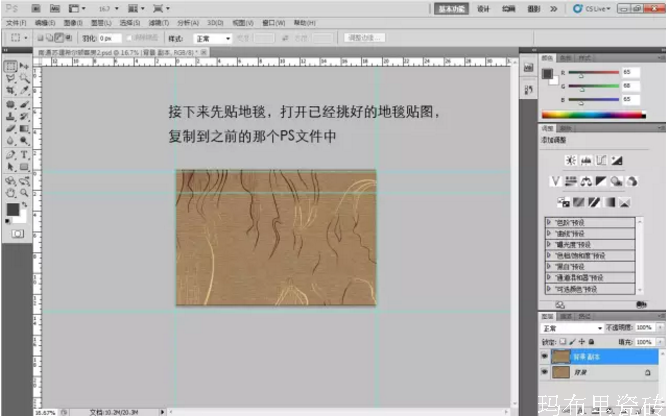The width and height of the screenshot is (666, 417).
Task: Add a Vibrance adjustment
Action: [555, 182]
